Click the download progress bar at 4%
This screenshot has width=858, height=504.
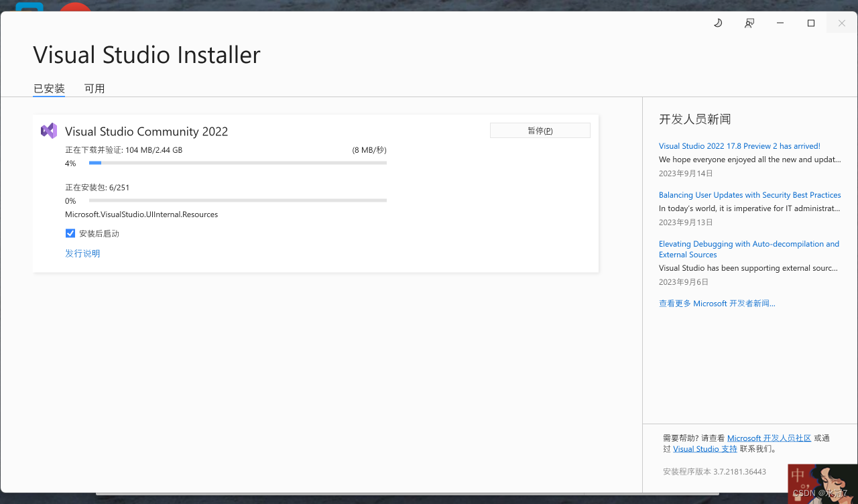click(238, 162)
